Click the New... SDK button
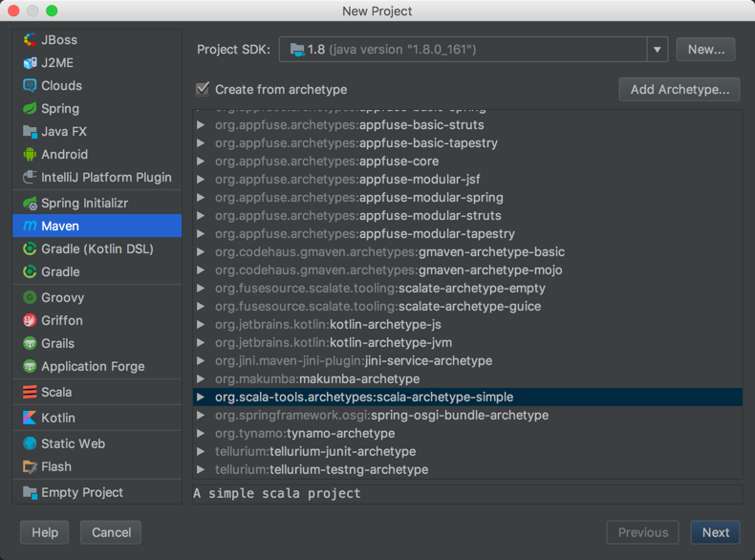The image size is (755, 560). tap(706, 50)
